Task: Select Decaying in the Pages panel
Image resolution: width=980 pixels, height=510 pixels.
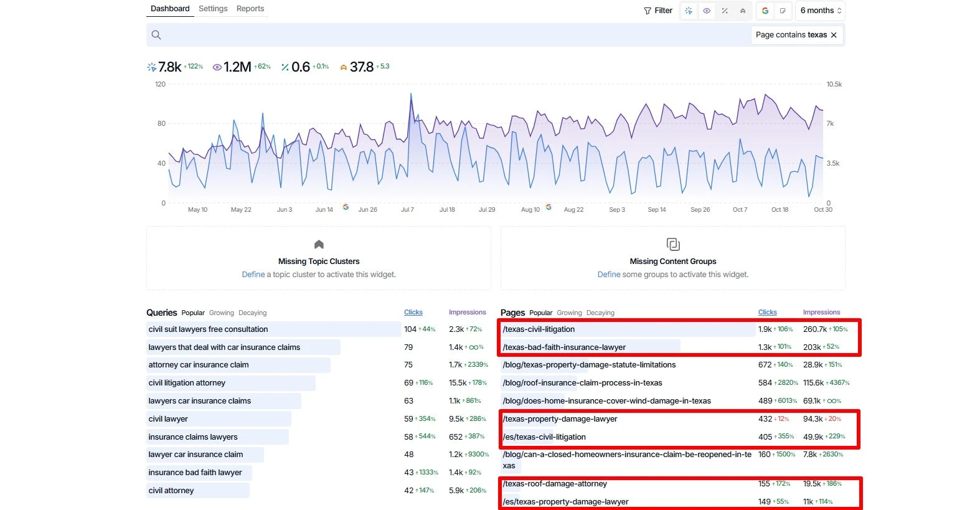Action: coord(600,313)
